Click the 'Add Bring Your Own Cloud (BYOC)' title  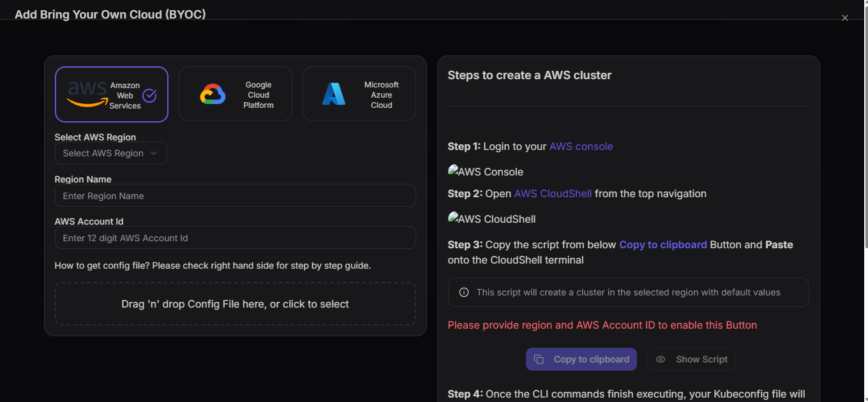110,14
